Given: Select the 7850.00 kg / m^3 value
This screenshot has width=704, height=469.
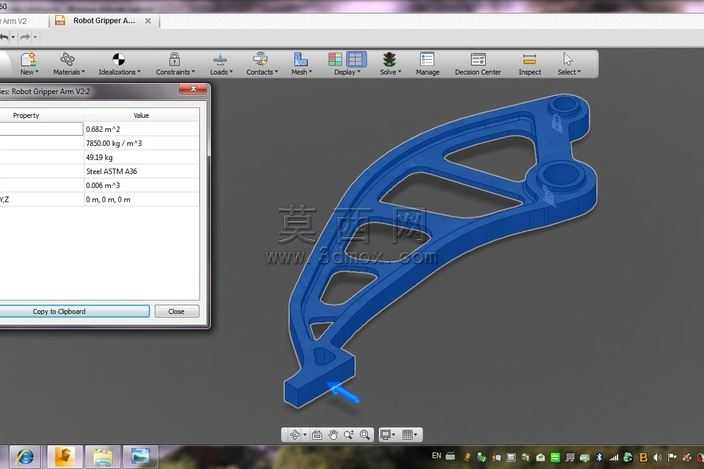Looking at the screenshot, I should pos(114,143).
